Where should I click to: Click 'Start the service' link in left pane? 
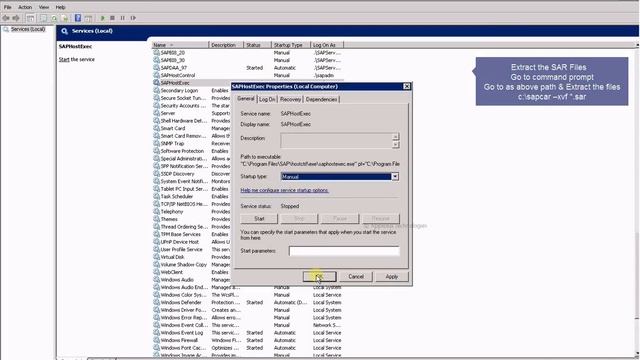click(x=76, y=59)
